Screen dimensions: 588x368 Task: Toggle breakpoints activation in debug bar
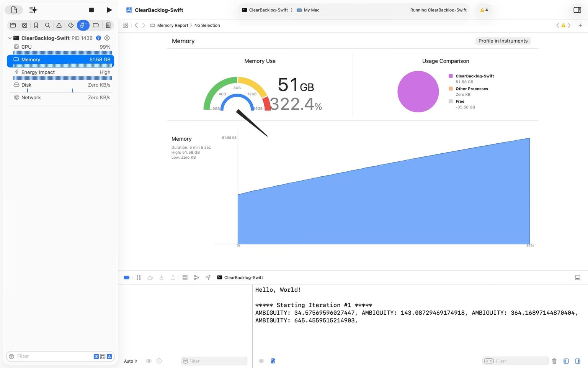click(127, 278)
